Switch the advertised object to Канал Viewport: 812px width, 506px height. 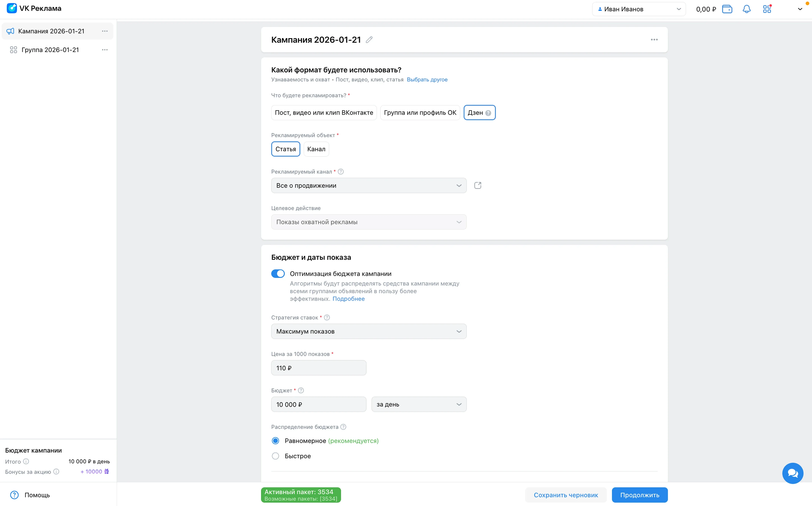316,149
